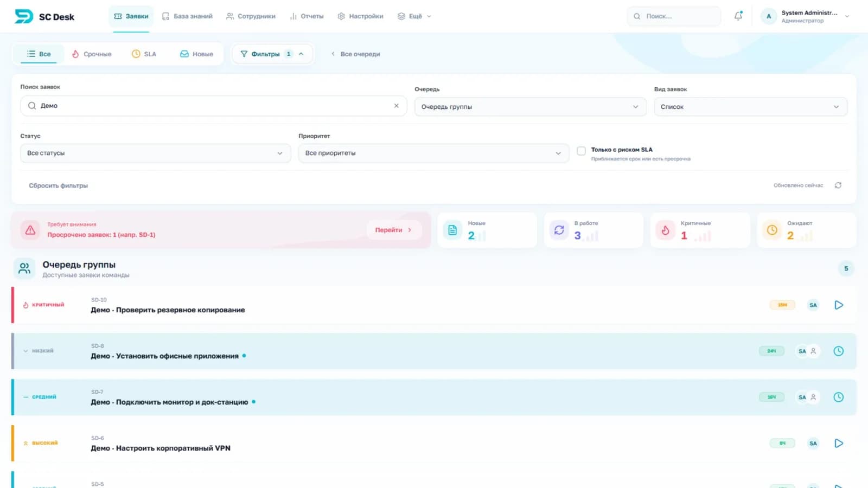Screen dimensions: 868x488
Task: Open ticket Подключить монитор и док-станцию
Action: [x=169, y=402]
